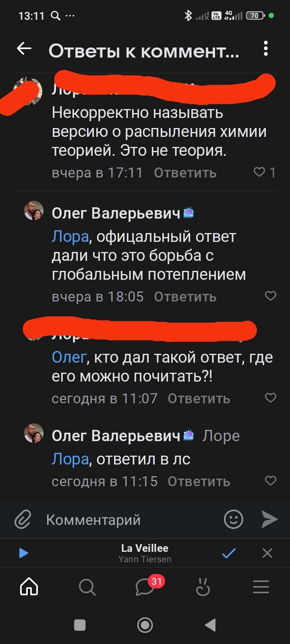Like Oleg's comment from yesterday 18:05
290x644 pixels.
[271, 296]
